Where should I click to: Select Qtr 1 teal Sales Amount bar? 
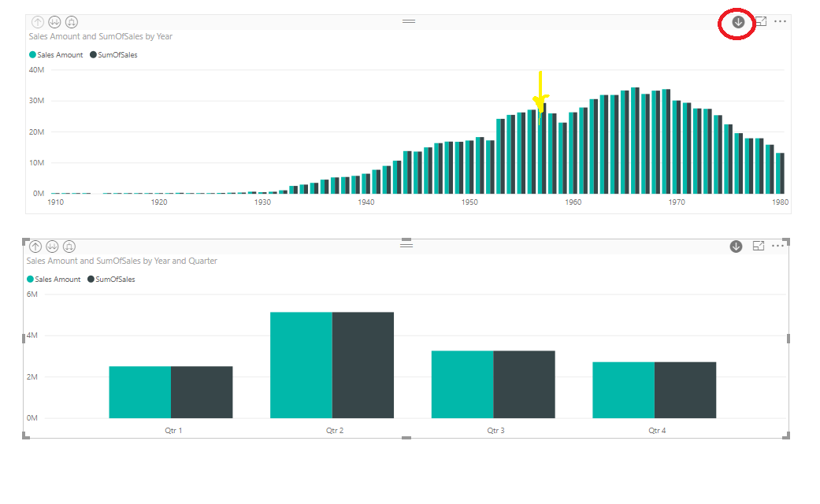tap(140, 392)
